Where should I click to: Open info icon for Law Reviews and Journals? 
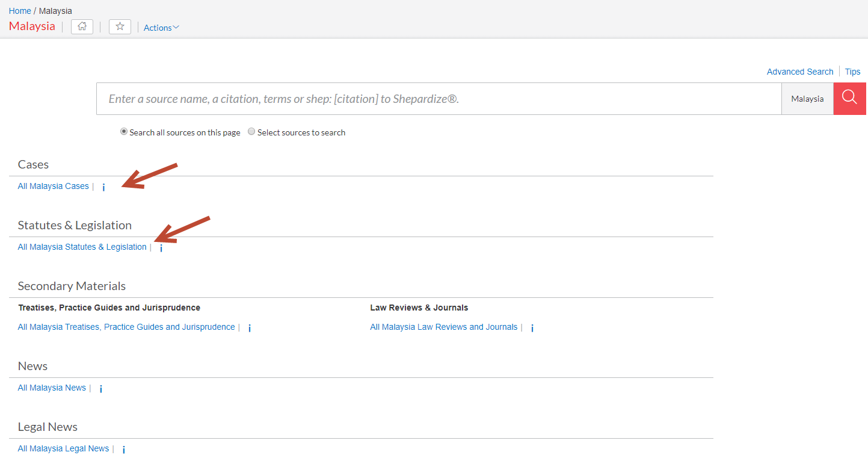(x=532, y=328)
